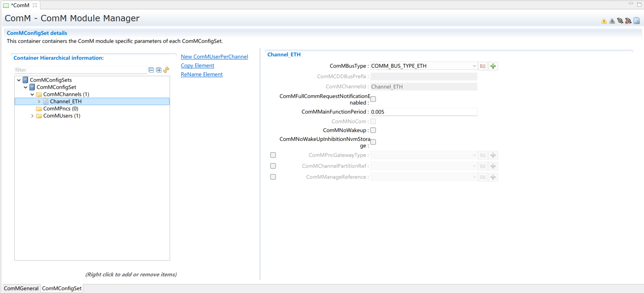644x293 pixels.
Task: Click the ReName Element link
Action: coord(202,74)
